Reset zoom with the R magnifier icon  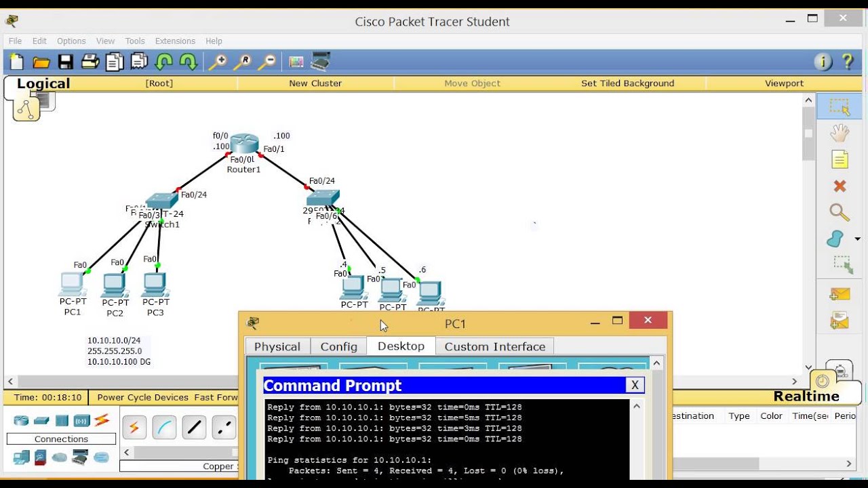pyautogui.click(x=242, y=62)
